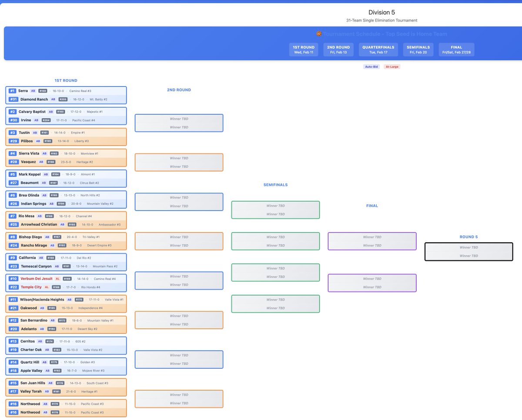This screenshot has width=522, height=420.
Task: Click the #30 seed badge for Irvine
Action: pos(13,120)
